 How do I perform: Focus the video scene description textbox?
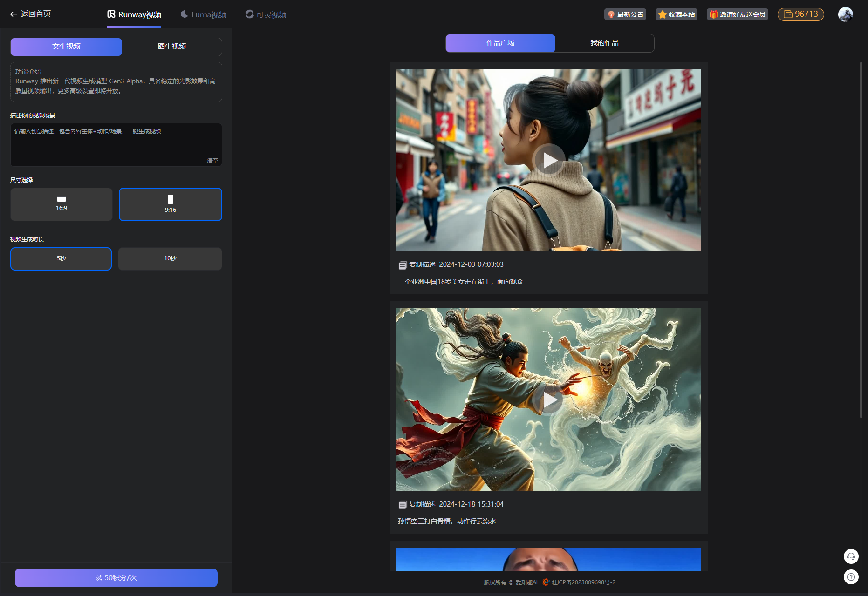116,144
